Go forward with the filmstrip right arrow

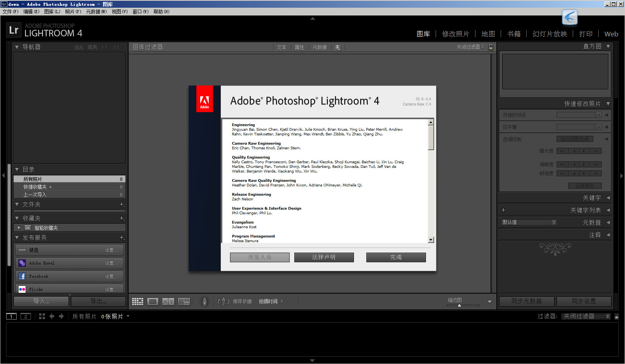tap(61, 316)
